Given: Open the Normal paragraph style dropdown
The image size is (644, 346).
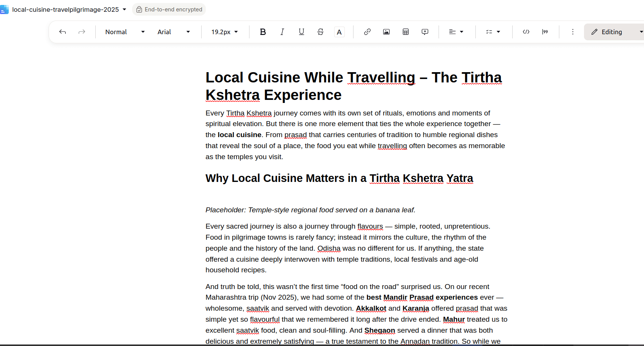Looking at the screenshot, I should point(125,32).
